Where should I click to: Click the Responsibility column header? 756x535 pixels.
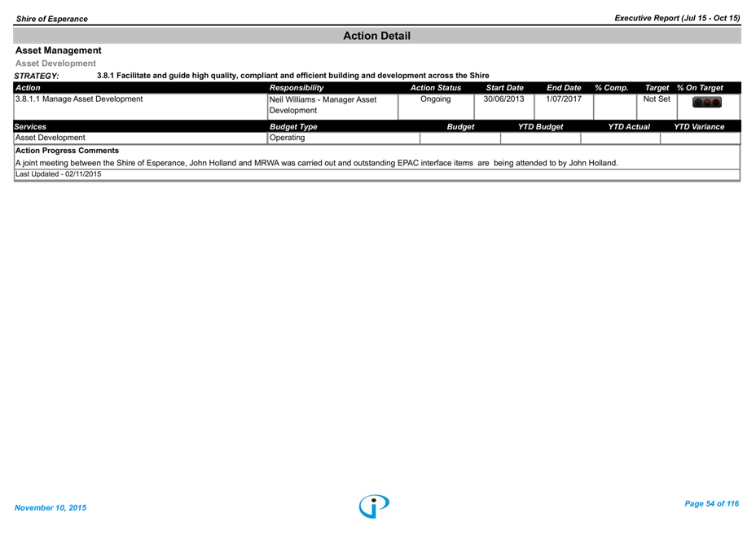click(297, 88)
